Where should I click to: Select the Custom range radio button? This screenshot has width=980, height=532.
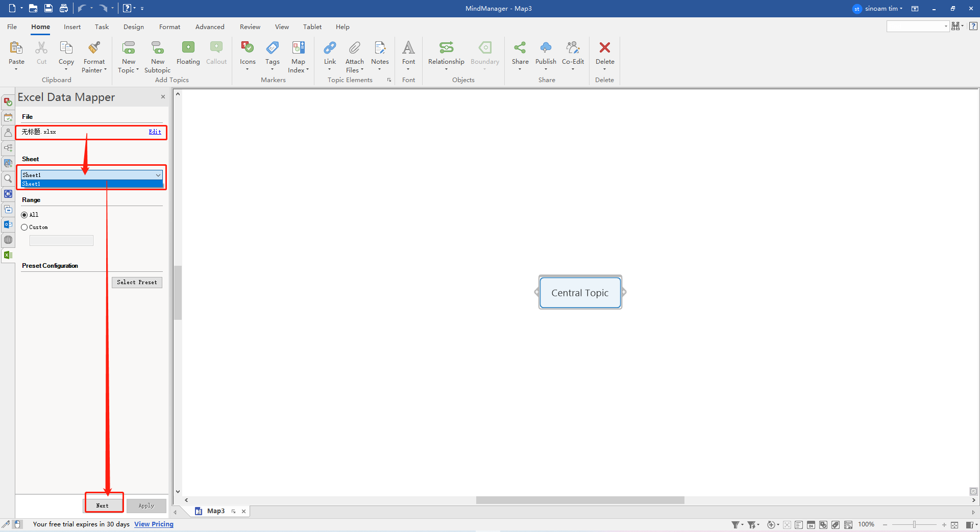[24, 227]
